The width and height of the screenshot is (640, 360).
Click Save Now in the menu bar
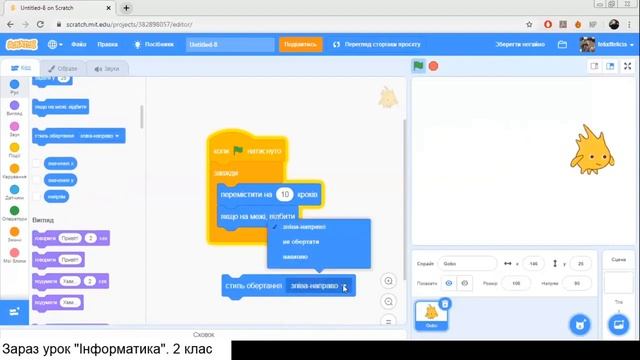(520, 44)
